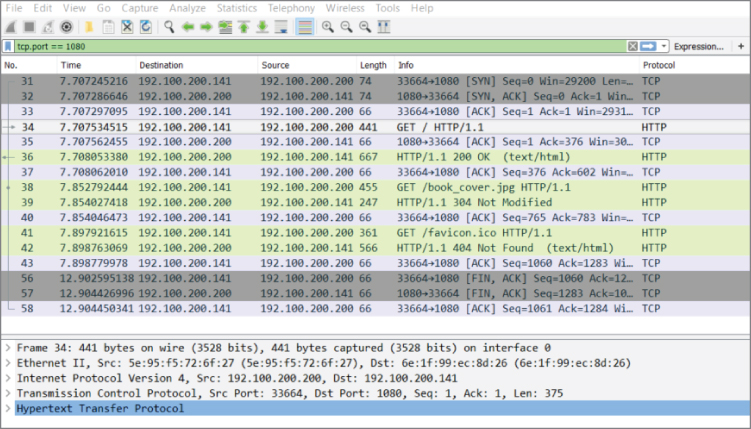Click the Save capture file icon
This screenshot has width=751, height=429.
point(108,27)
